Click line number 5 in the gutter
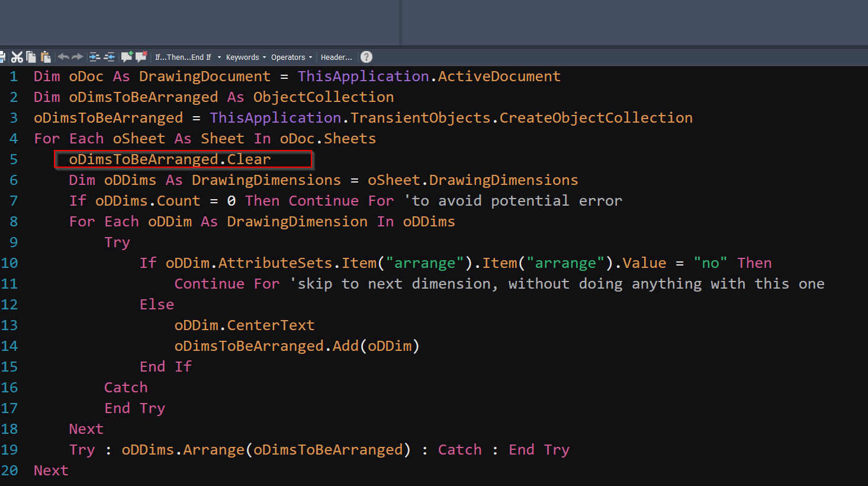Viewport: 868px width, 486px height. (x=14, y=159)
